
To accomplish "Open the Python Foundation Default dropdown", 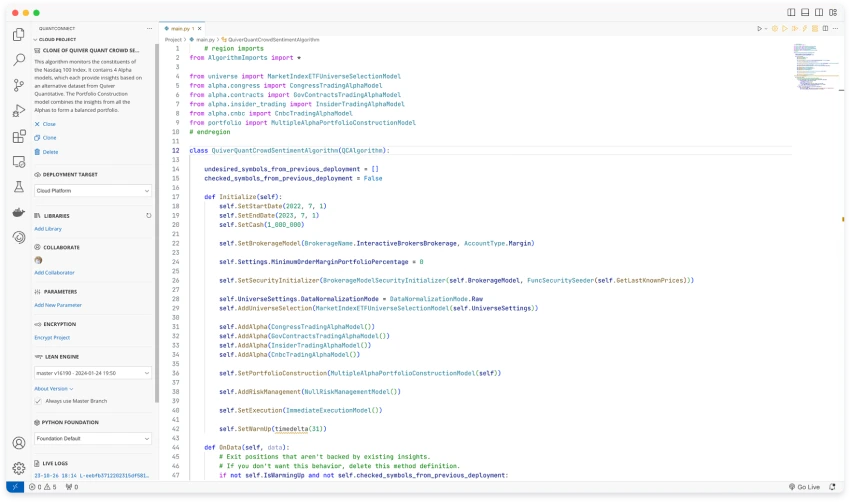I will [x=93, y=439].
